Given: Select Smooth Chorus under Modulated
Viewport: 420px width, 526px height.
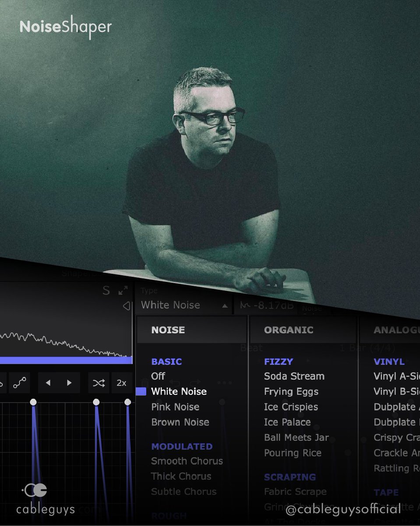Looking at the screenshot, I should [187, 461].
